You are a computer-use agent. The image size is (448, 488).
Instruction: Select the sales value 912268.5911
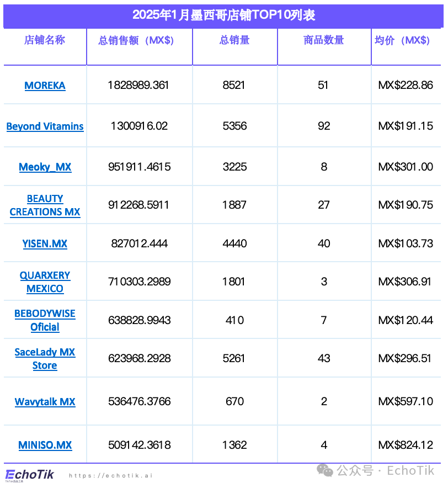pos(138,205)
